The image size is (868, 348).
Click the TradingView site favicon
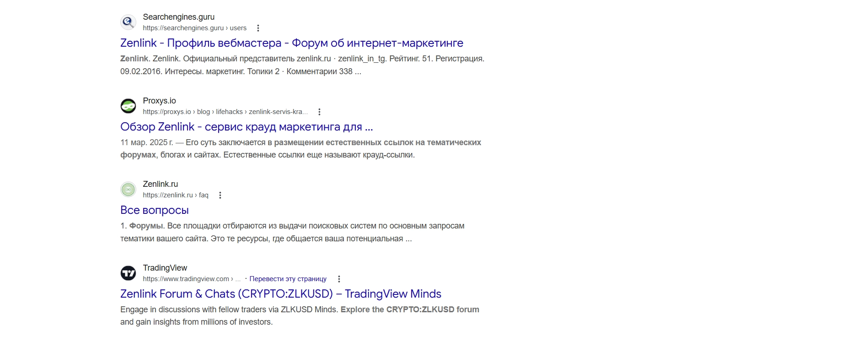128,273
